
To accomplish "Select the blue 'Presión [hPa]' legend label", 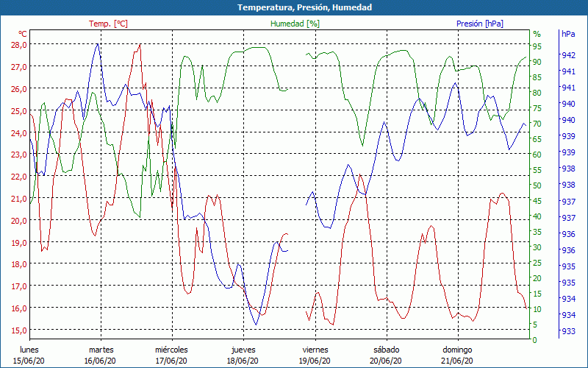I will (480, 24).
